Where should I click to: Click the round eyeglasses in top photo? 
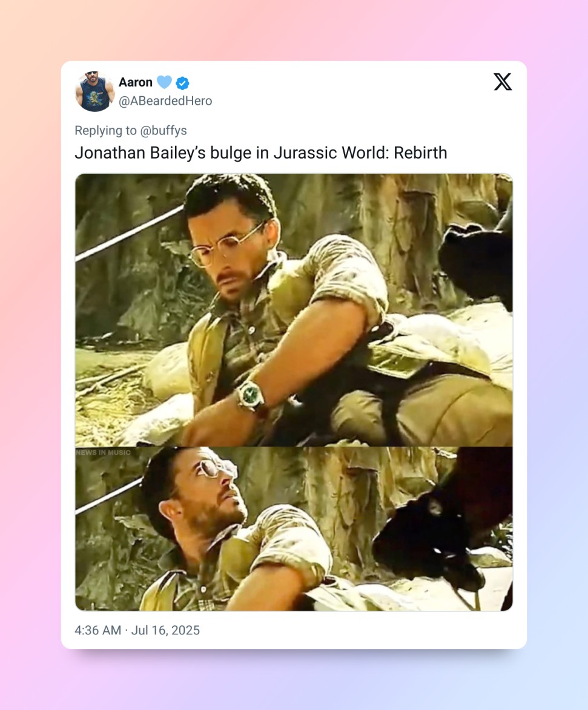click(x=229, y=245)
